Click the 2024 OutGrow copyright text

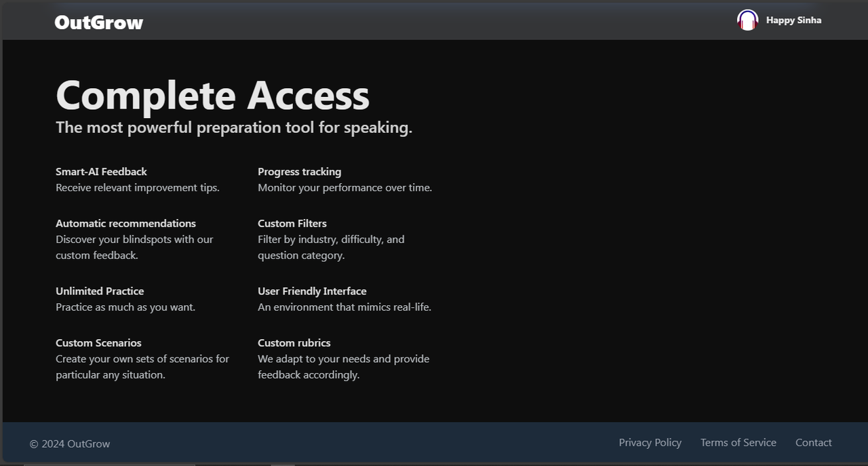point(70,444)
